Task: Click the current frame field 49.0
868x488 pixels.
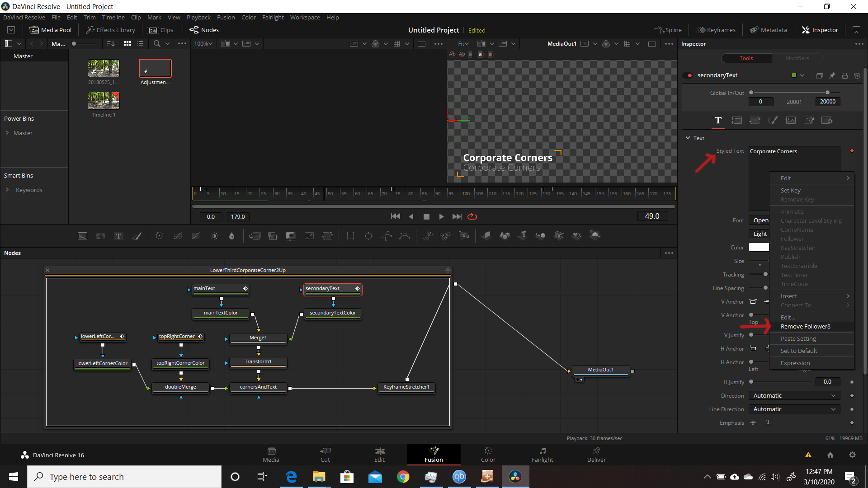Action: [x=652, y=216]
